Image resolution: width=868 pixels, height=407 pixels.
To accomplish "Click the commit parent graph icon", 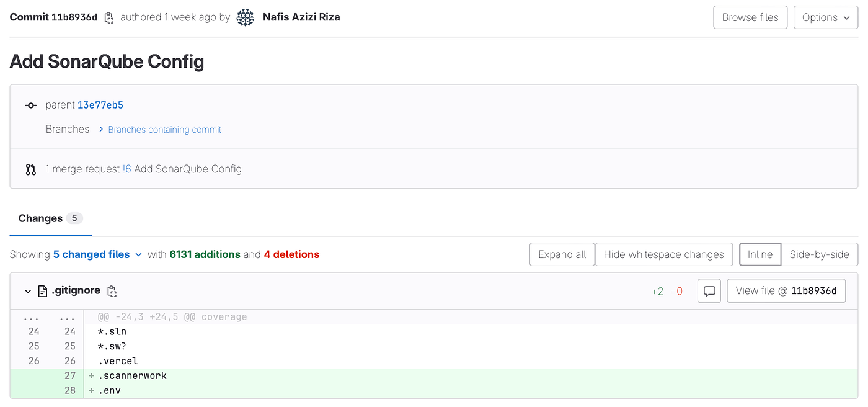I will coord(30,105).
